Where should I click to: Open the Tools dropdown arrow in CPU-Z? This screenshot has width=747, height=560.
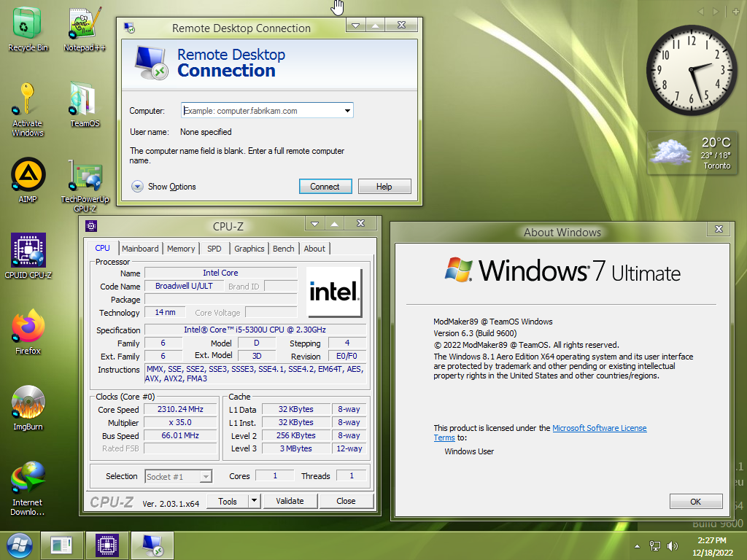pos(254,501)
